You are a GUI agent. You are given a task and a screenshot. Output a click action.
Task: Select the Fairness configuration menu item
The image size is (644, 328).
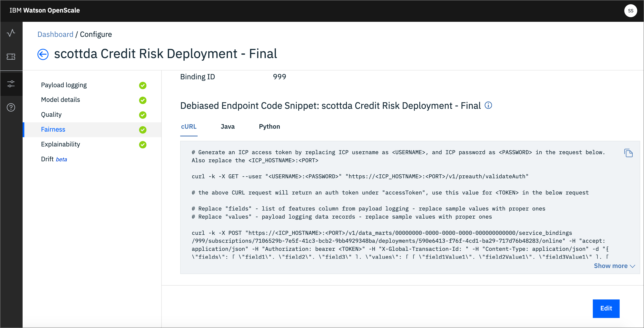[x=53, y=129]
